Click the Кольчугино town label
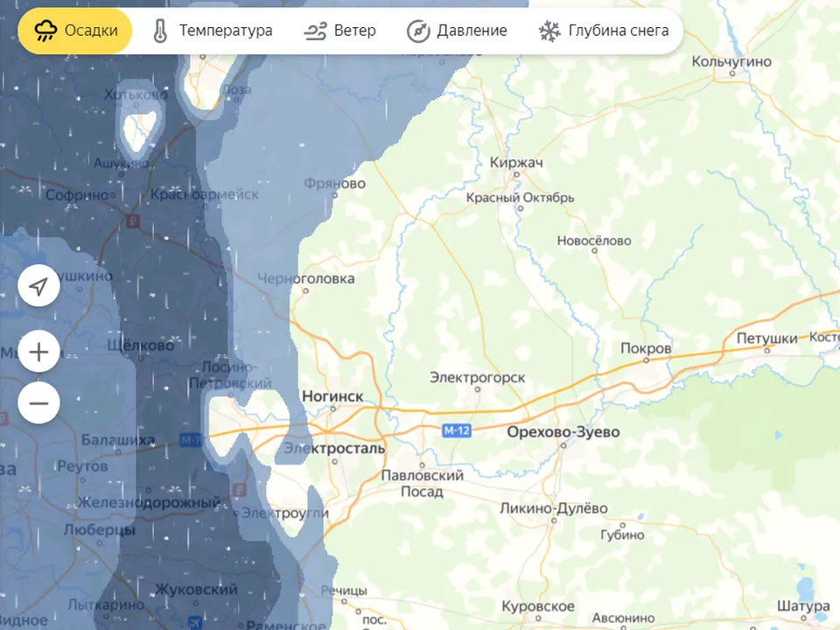840x630 pixels. click(731, 61)
